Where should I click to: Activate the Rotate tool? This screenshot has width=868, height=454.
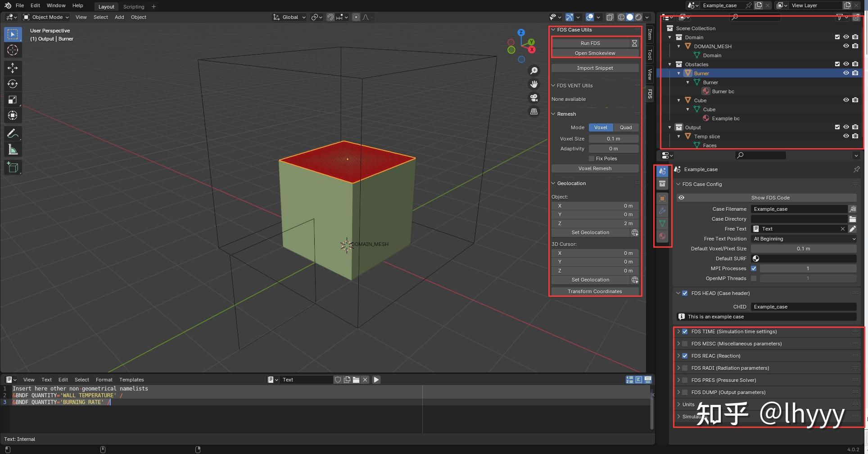[x=13, y=84]
